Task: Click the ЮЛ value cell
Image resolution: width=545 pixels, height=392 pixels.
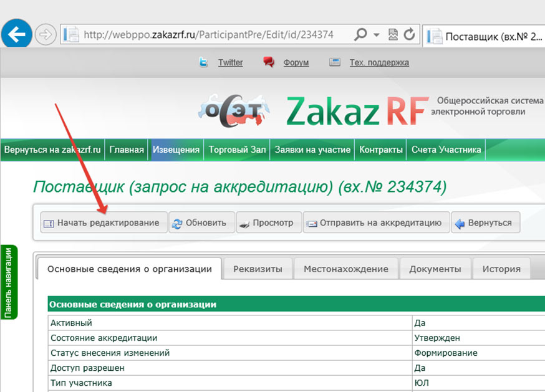Action: coord(479,383)
